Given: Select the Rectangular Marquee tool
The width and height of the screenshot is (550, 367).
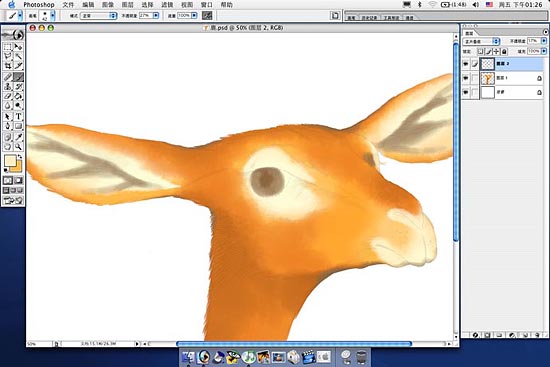Looking at the screenshot, I should (8, 47).
